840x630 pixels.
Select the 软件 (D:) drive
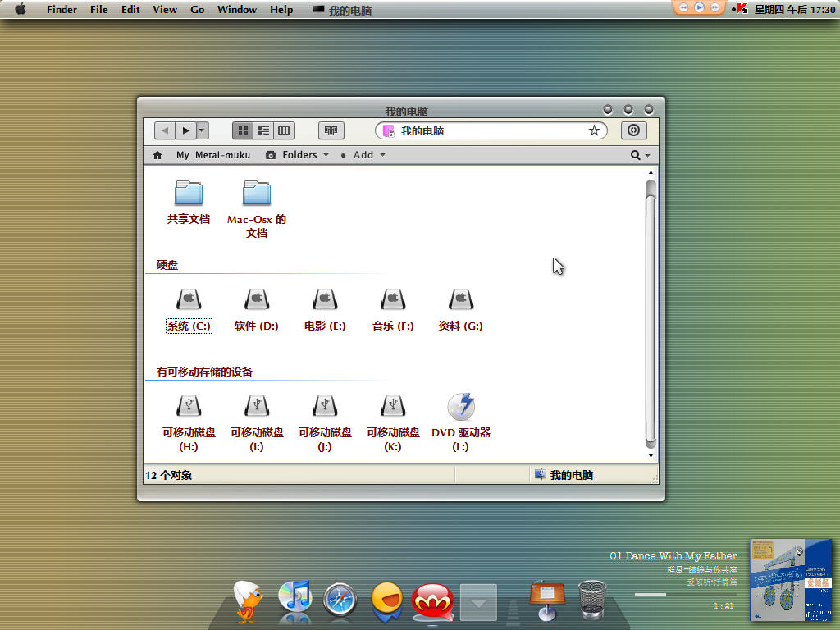(257, 311)
